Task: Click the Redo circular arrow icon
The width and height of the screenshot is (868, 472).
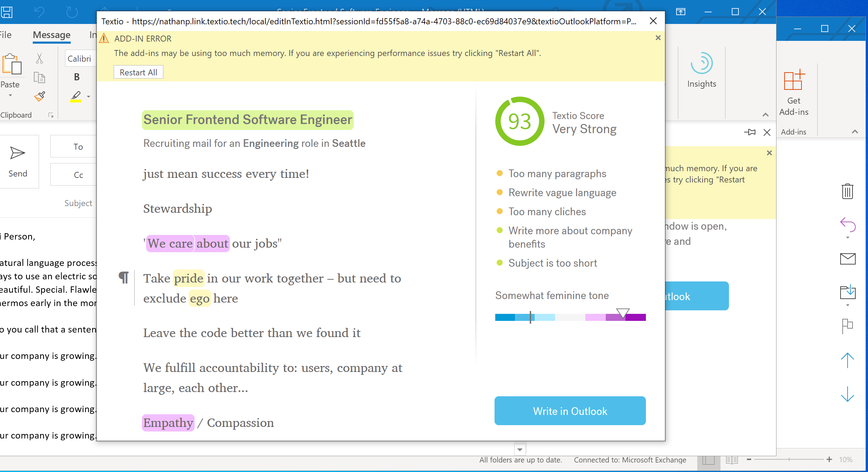Action: (72, 12)
